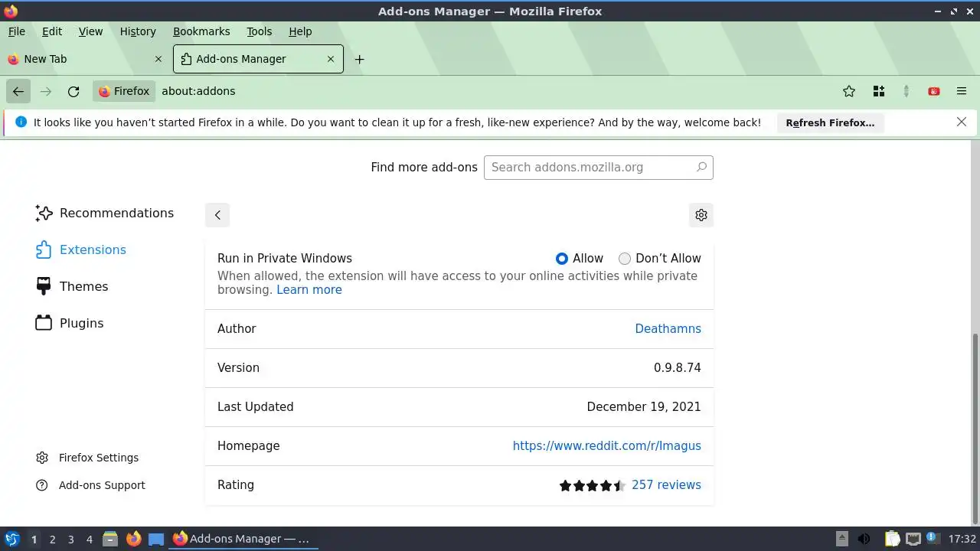Open the blue bird start menu icon
The height and width of the screenshot is (551, 980).
(x=11, y=539)
